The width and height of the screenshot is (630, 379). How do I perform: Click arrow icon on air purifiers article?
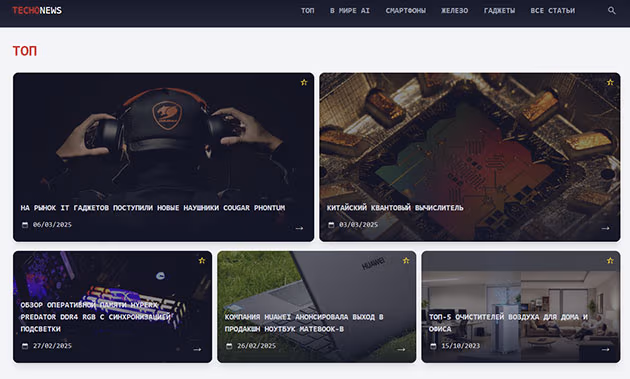click(605, 349)
